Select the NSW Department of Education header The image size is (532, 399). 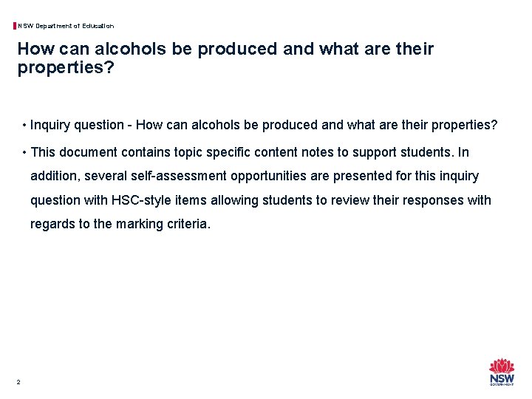pyautogui.click(x=66, y=26)
